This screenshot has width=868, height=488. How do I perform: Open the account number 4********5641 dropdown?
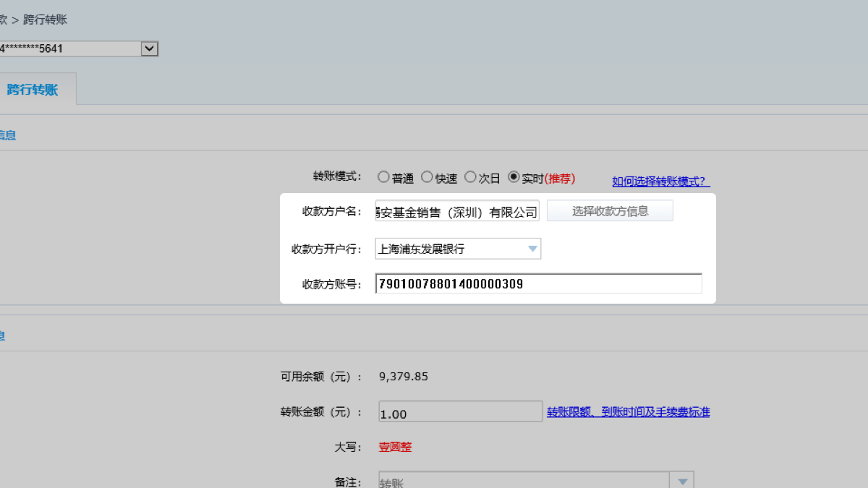click(x=150, y=49)
